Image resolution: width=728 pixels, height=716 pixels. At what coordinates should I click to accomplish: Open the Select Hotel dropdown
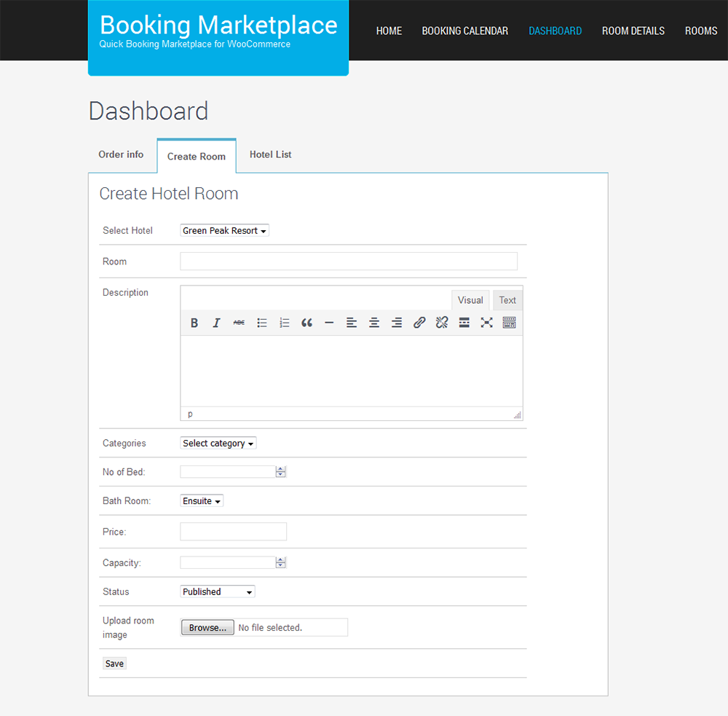(x=224, y=230)
